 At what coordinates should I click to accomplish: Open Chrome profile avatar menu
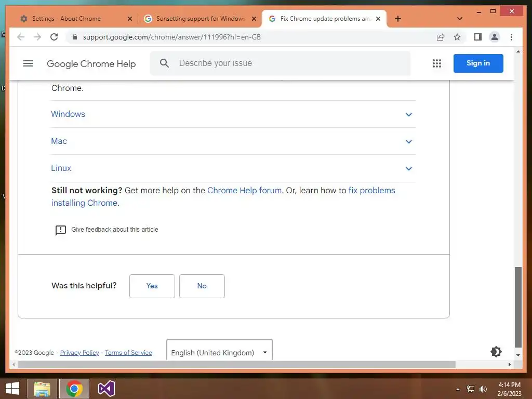(x=495, y=37)
